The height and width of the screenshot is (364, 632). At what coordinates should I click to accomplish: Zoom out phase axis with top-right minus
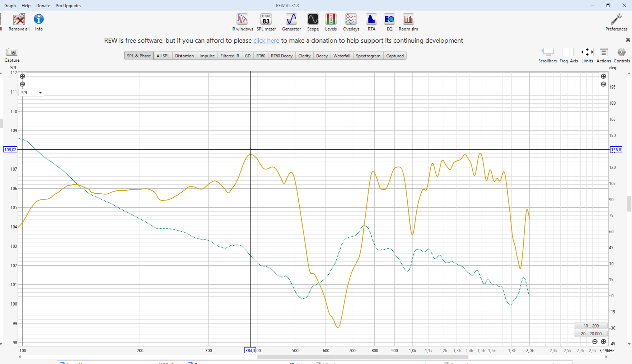click(604, 84)
